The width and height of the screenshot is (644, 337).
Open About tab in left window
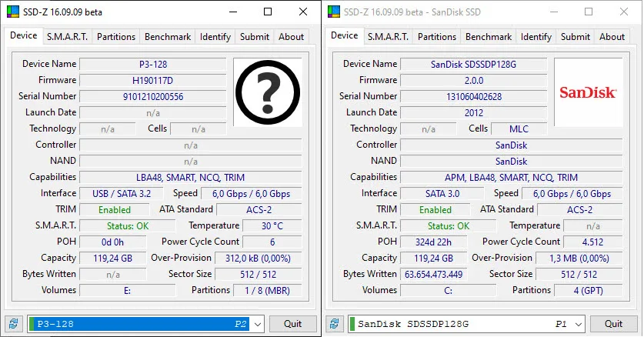[x=291, y=36]
